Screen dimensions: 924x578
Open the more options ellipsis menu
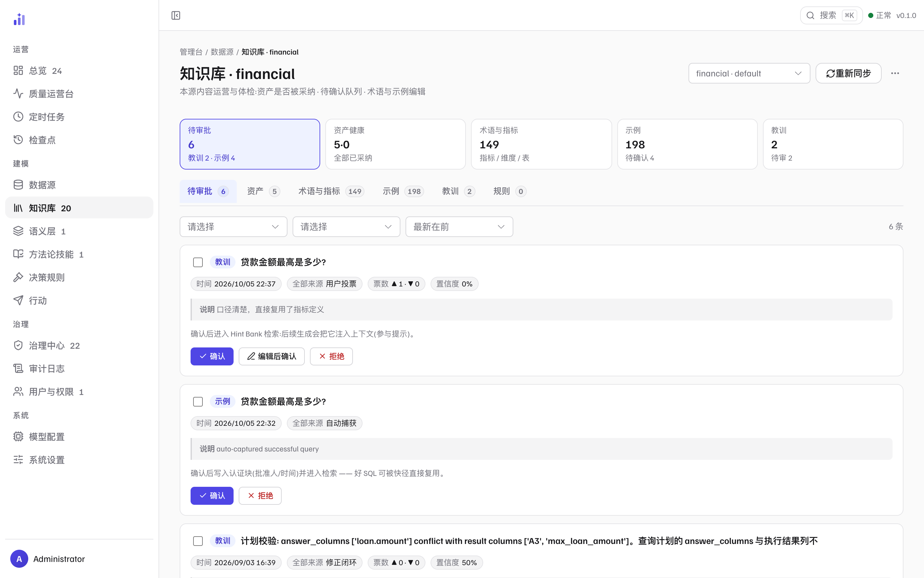click(895, 73)
